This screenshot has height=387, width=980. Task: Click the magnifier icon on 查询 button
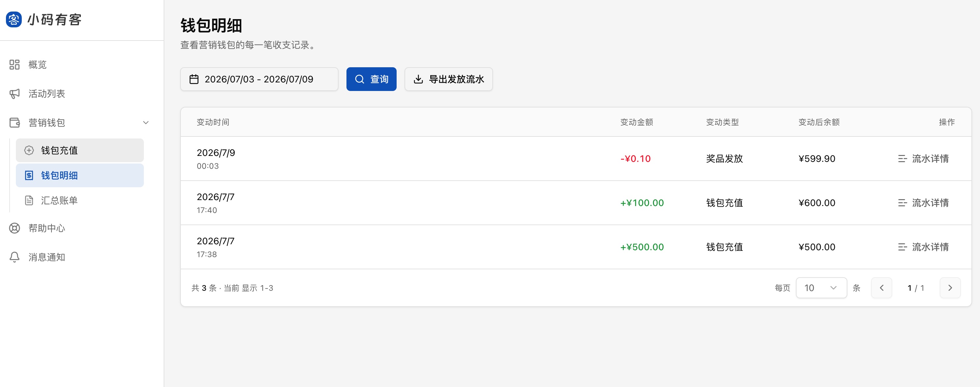point(360,79)
